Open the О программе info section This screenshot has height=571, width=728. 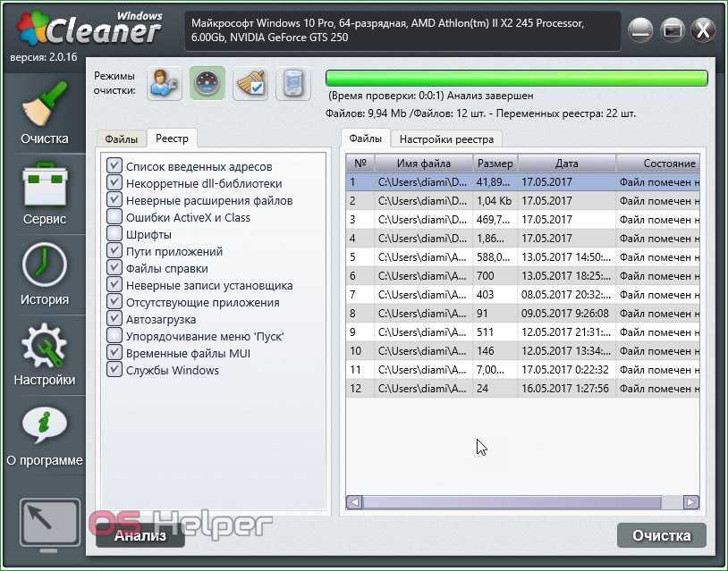45,436
